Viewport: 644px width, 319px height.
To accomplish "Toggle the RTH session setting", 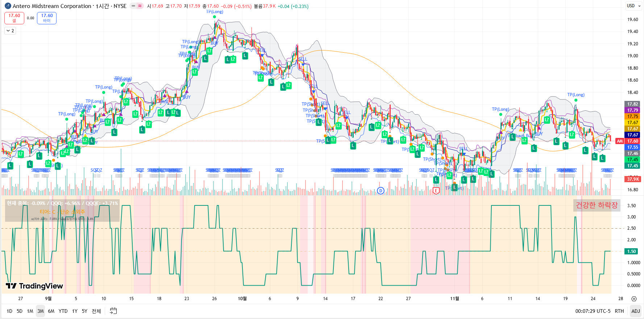I will (x=619, y=311).
